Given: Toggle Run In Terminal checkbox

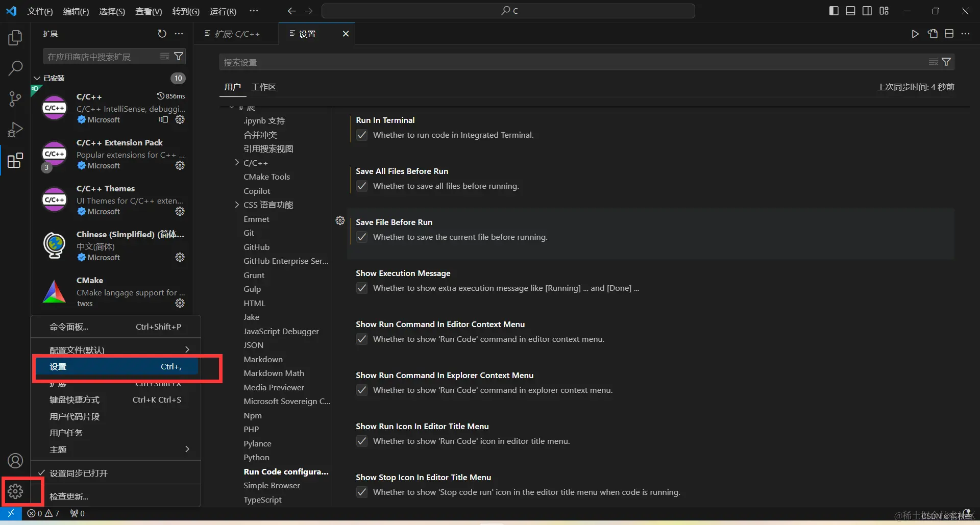Looking at the screenshot, I should pyautogui.click(x=362, y=135).
